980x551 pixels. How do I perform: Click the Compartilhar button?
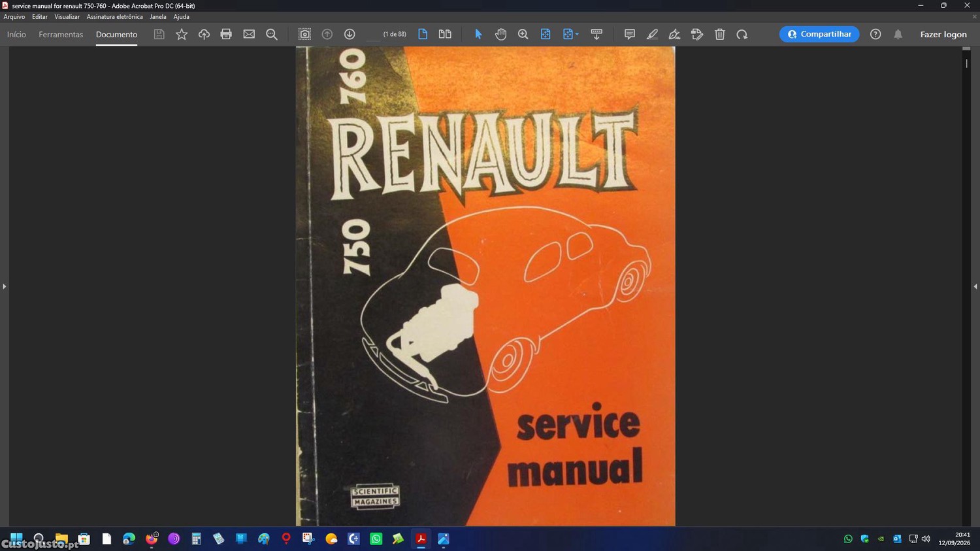point(819,34)
